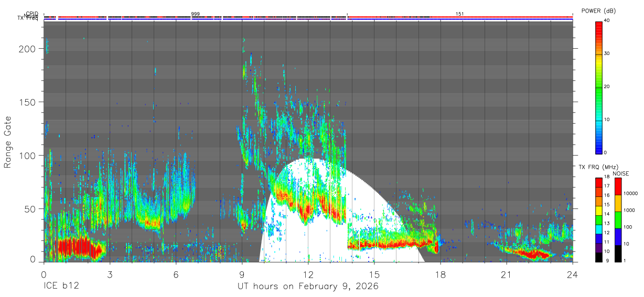Image resolution: width=644 pixels, height=297 pixels.
Task: Click the UT hours on February 9, 2026 title
Action: (308, 287)
